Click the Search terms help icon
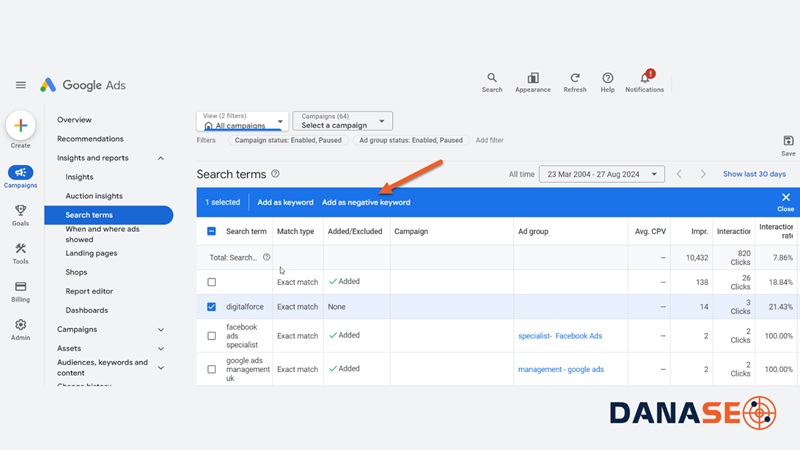800x450 pixels. pos(276,173)
